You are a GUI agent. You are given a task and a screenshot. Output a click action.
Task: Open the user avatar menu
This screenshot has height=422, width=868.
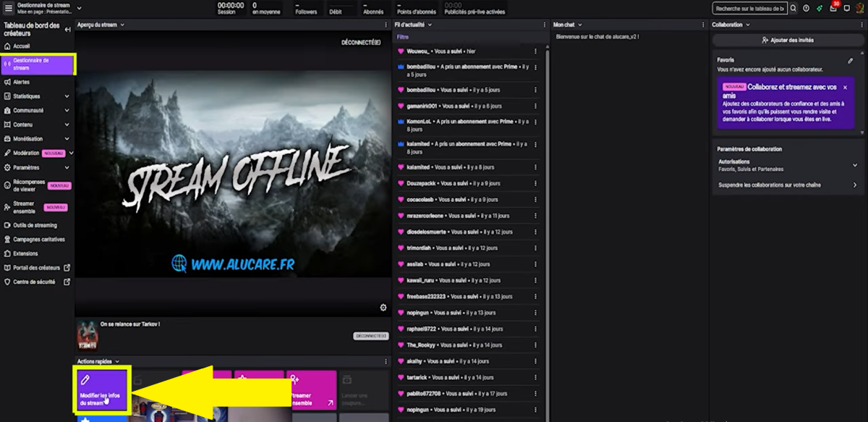point(860,8)
